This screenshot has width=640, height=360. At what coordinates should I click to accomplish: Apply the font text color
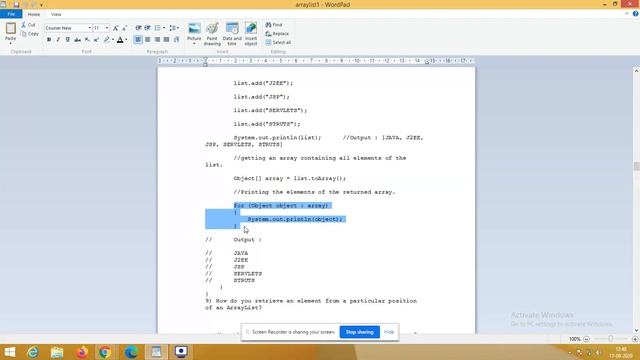tap(120, 40)
